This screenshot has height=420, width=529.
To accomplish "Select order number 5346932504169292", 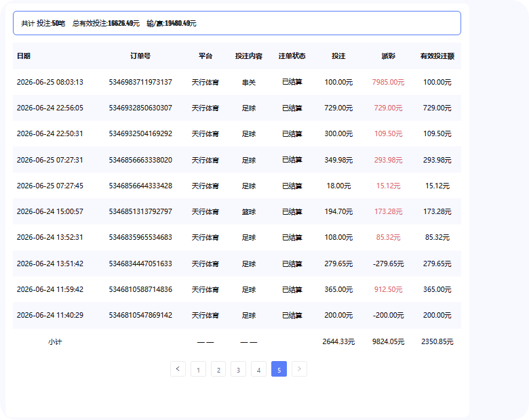I will [140, 133].
